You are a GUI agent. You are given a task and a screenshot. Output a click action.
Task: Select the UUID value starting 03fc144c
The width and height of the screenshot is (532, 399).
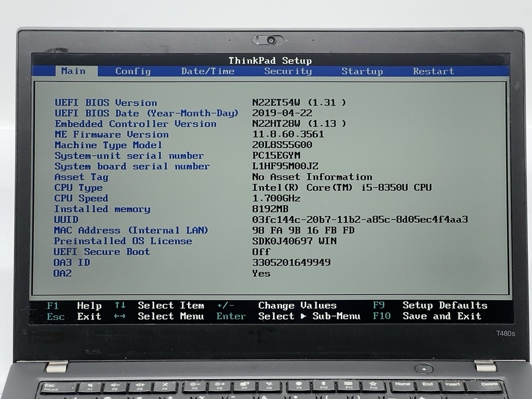click(x=360, y=219)
